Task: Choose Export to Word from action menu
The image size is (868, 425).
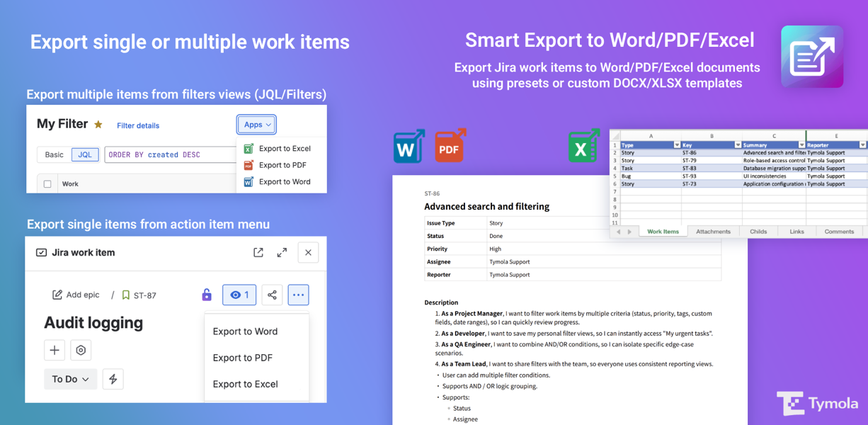Action: pyautogui.click(x=245, y=331)
